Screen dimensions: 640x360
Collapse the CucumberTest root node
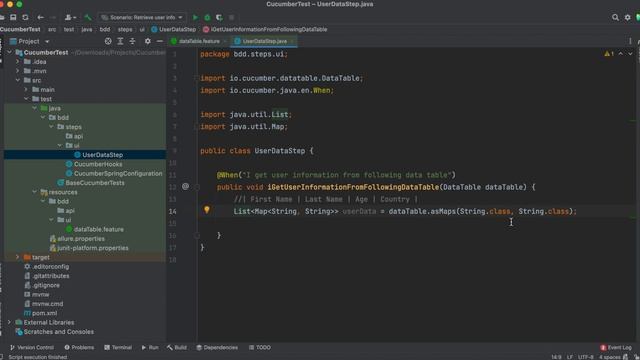(9, 52)
